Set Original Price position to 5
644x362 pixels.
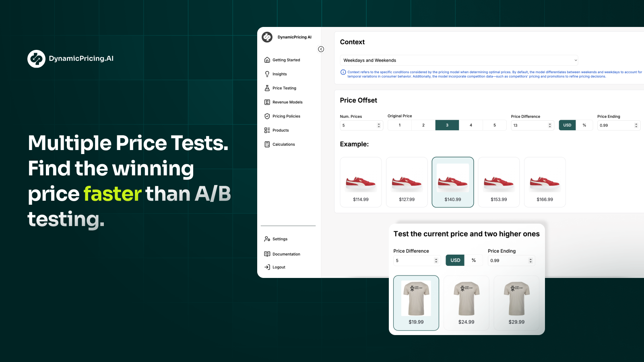(495, 125)
